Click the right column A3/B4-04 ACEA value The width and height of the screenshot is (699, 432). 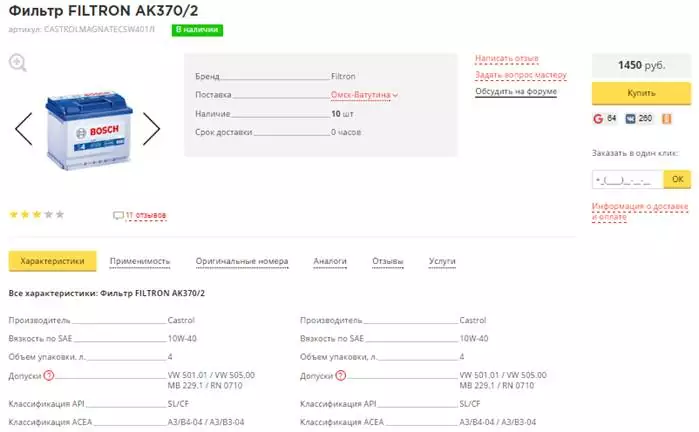pyautogui.click(x=498, y=422)
